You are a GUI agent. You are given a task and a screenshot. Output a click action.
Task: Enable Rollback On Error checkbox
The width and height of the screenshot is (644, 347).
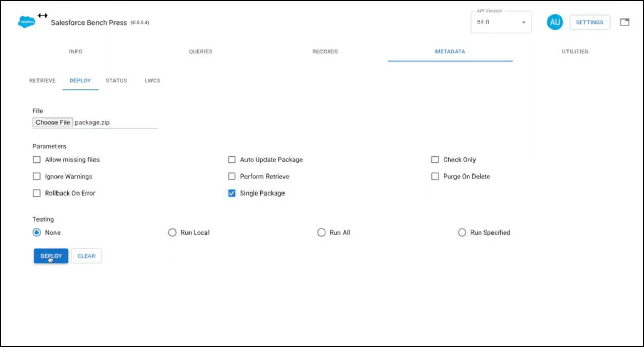pos(36,194)
